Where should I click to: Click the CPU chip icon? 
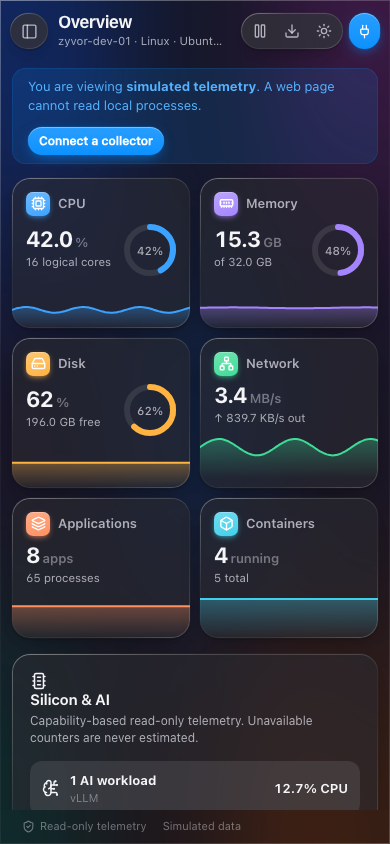38,204
